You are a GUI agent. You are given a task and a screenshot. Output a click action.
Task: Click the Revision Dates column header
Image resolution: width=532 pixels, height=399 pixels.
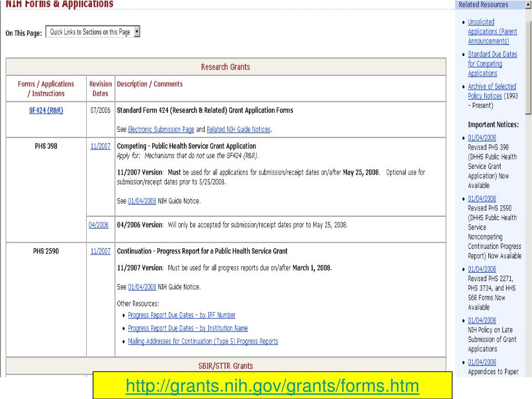pos(100,88)
